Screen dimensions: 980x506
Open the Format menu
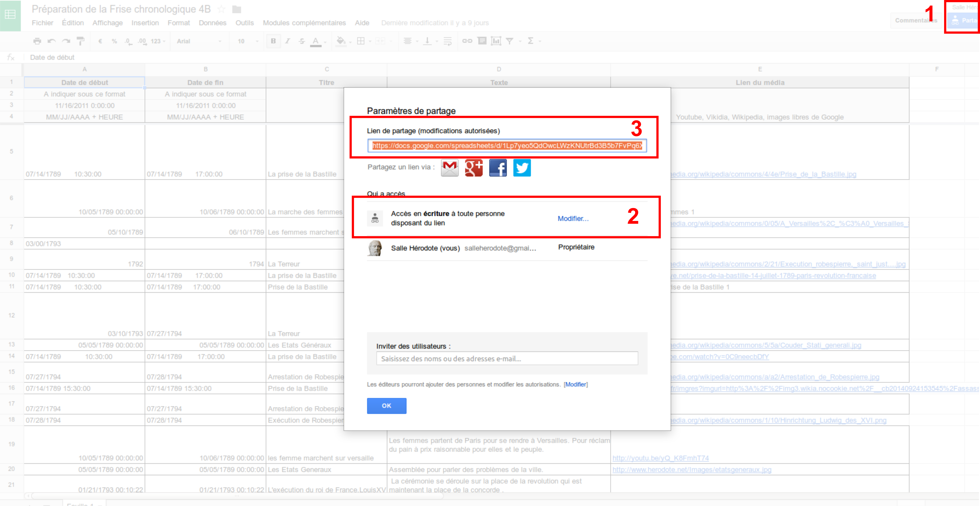(179, 23)
